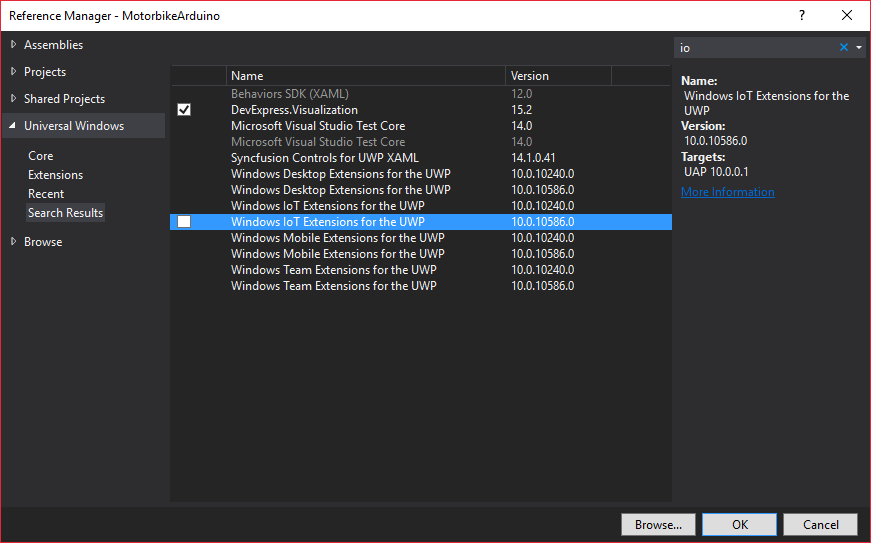Select the Extensions subcategory

[55, 175]
